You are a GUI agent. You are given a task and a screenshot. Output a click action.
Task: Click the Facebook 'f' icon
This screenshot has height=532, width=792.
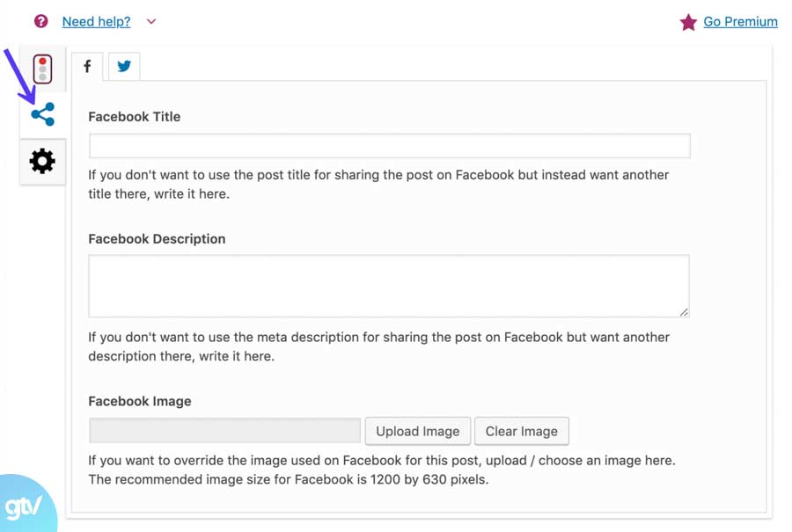pos(86,65)
